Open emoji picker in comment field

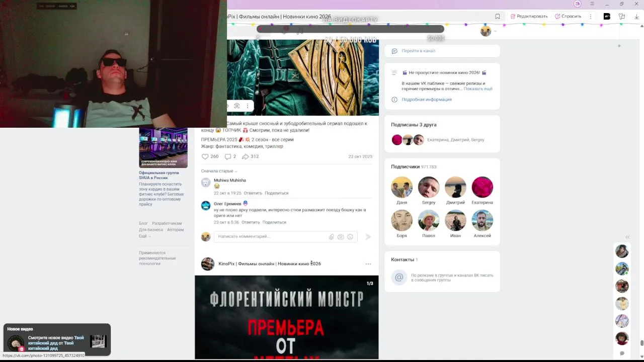[x=350, y=237]
